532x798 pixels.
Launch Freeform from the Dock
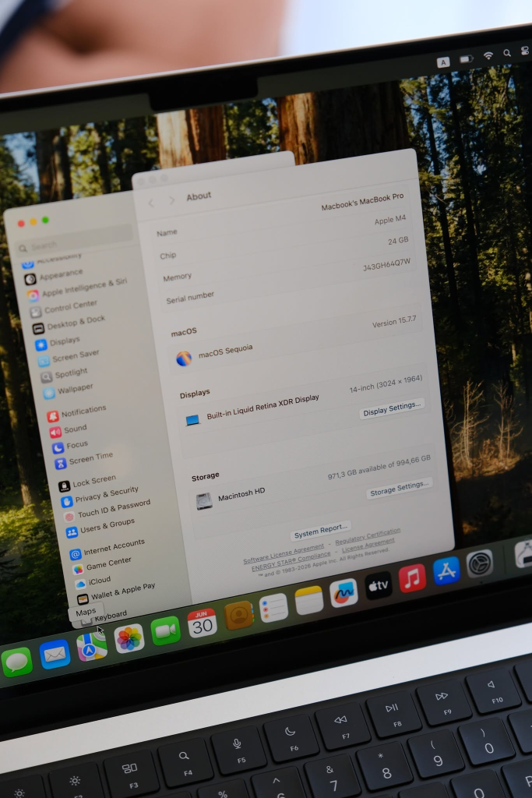[x=344, y=593]
